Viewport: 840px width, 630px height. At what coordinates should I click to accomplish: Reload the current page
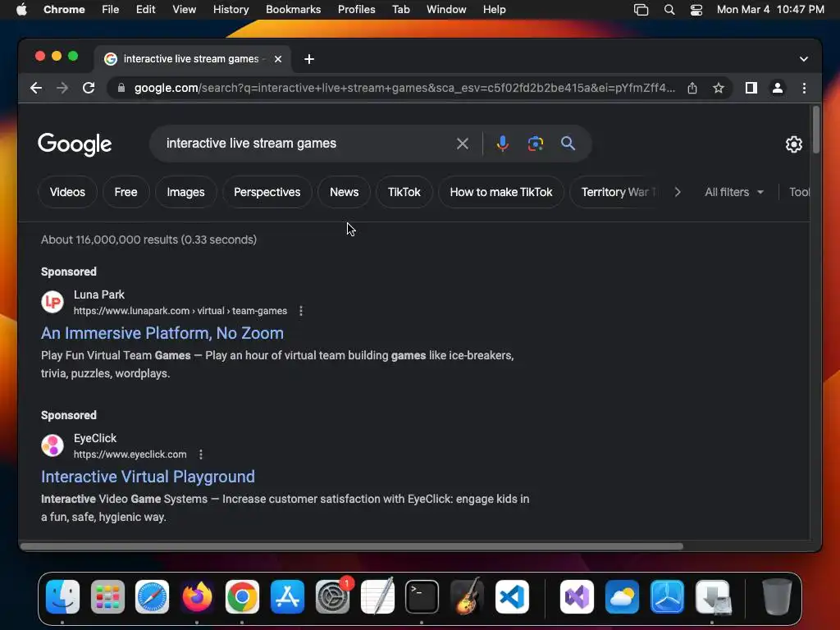tap(89, 88)
